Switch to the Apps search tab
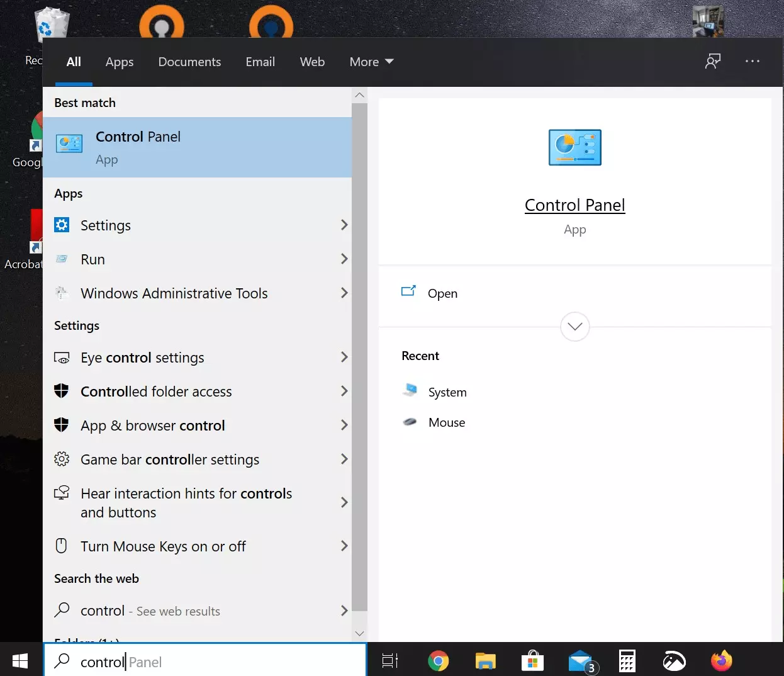 point(120,62)
